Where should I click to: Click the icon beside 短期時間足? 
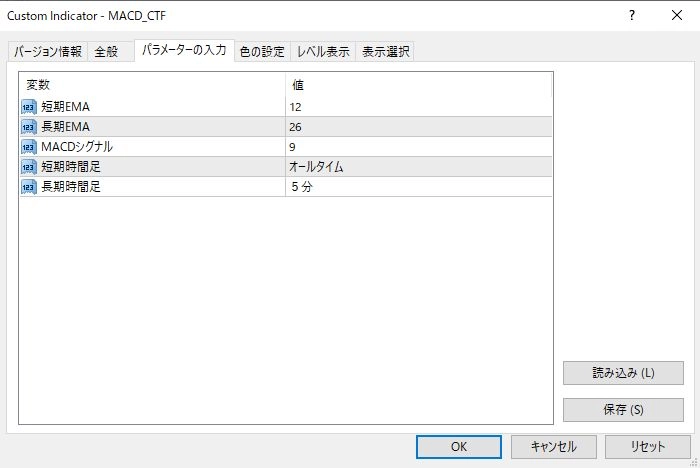pos(28,167)
